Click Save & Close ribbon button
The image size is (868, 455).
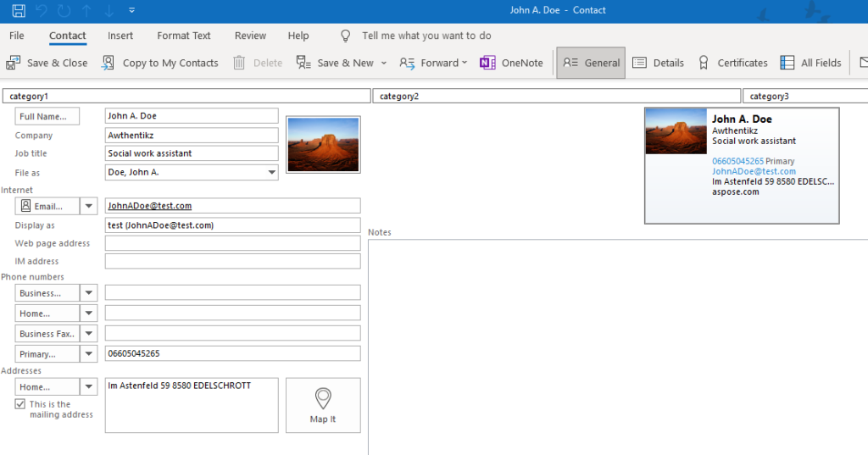(x=47, y=63)
